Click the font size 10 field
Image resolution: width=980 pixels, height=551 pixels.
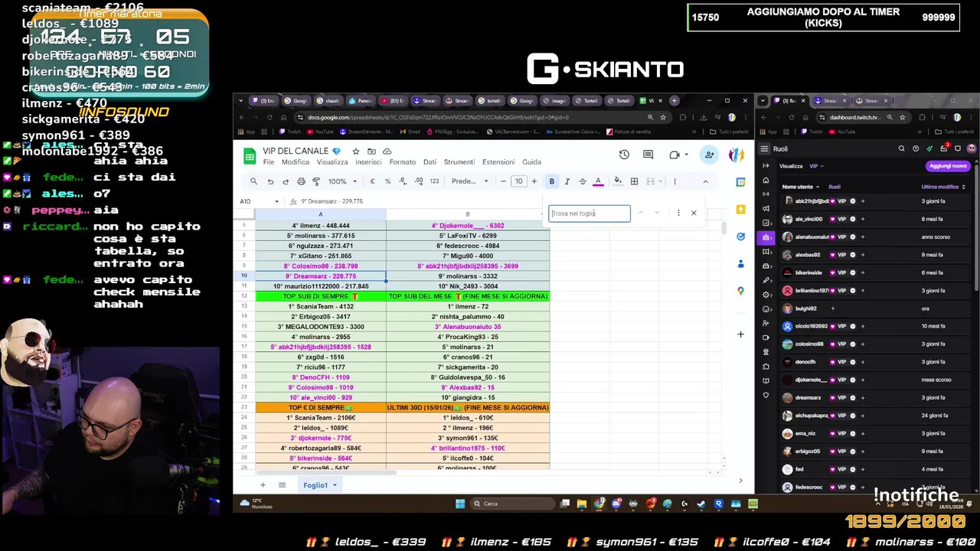(x=518, y=181)
